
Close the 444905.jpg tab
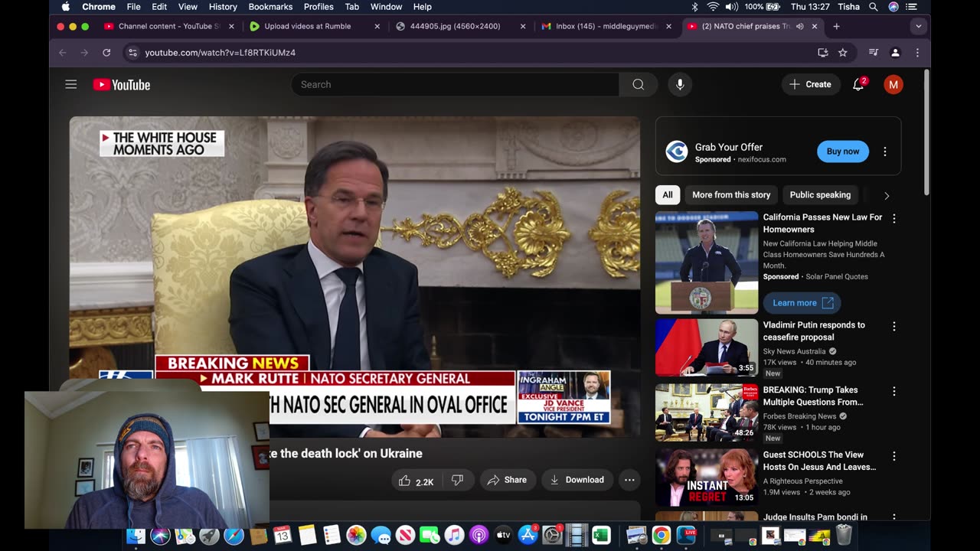coord(523,26)
